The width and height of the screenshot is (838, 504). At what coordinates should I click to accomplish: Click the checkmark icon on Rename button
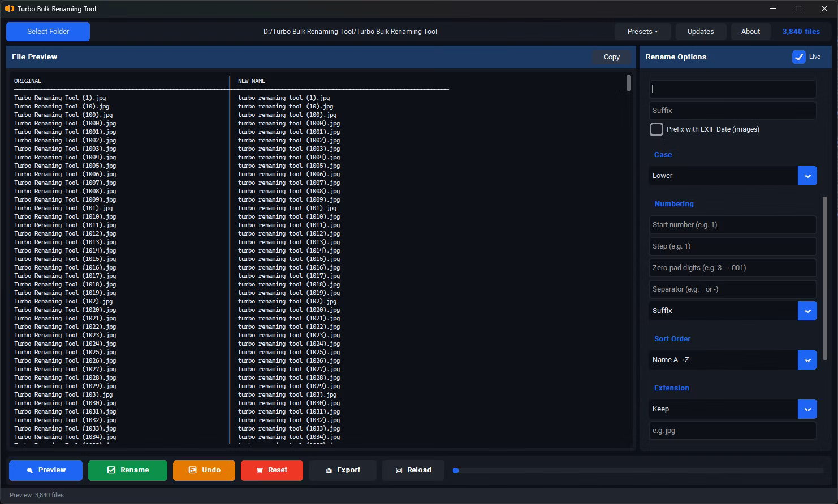pos(111,470)
